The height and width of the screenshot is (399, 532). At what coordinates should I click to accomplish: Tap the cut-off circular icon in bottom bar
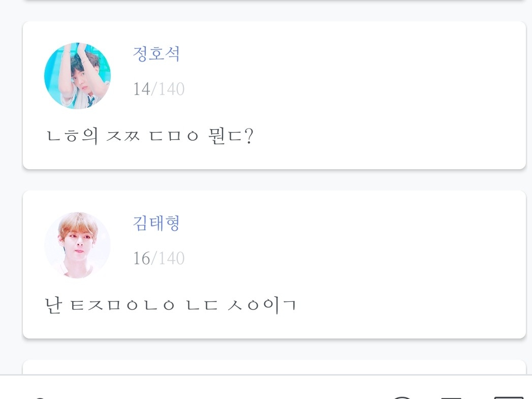pyautogui.click(x=402, y=396)
